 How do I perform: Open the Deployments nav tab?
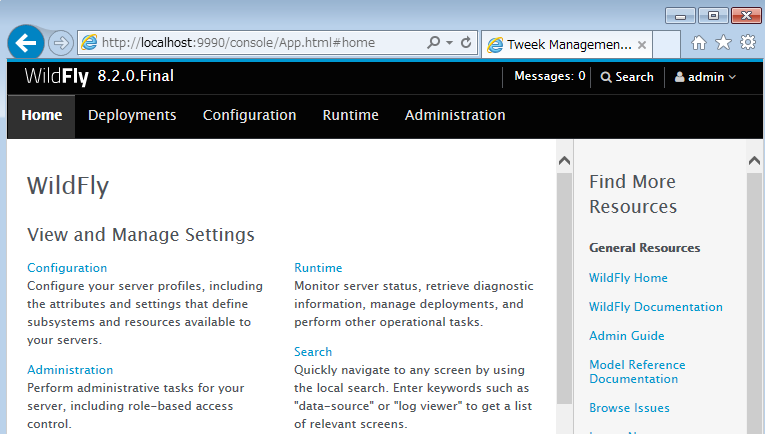click(x=132, y=116)
